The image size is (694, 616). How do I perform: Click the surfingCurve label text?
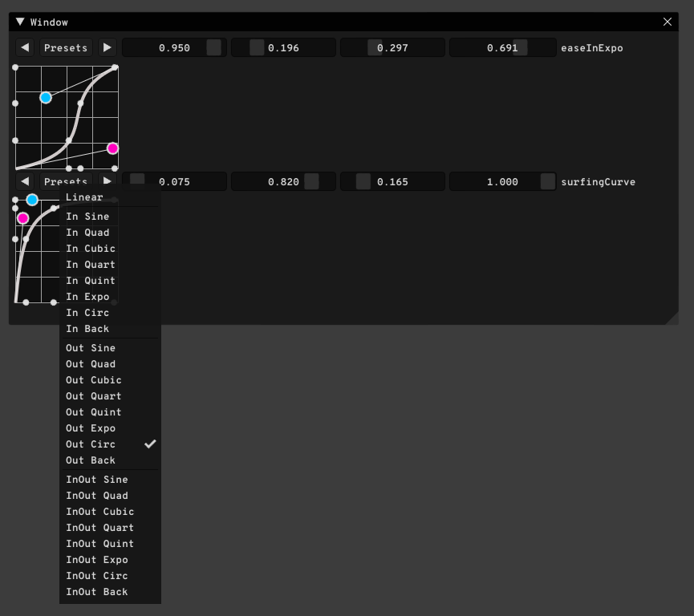point(598,182)
